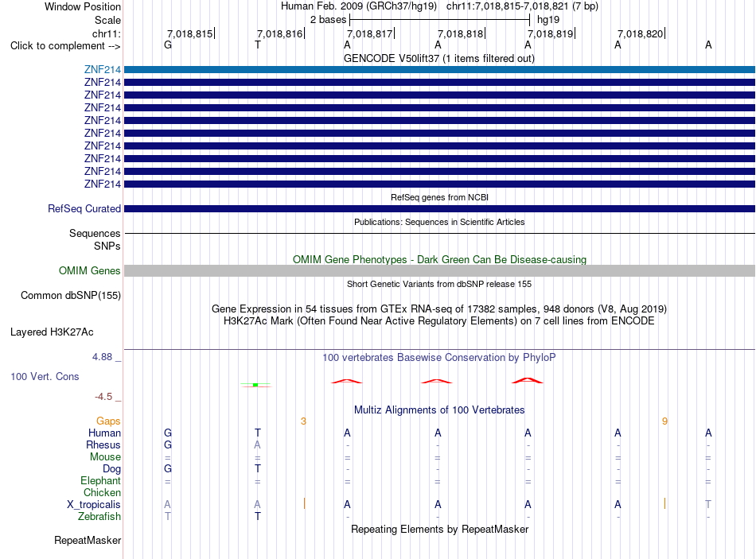Click the Gaps label in Multiz
Screen dimensions: 756x559
(108, 421)
